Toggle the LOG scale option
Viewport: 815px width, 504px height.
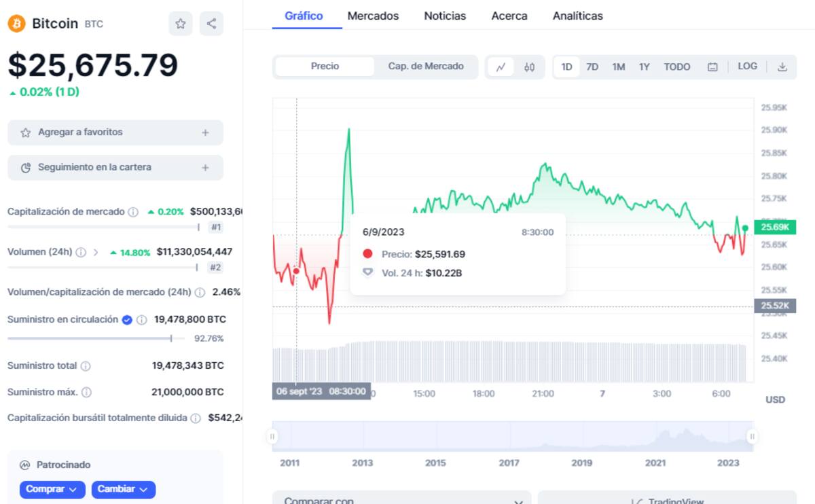click(x=747, y=67)
